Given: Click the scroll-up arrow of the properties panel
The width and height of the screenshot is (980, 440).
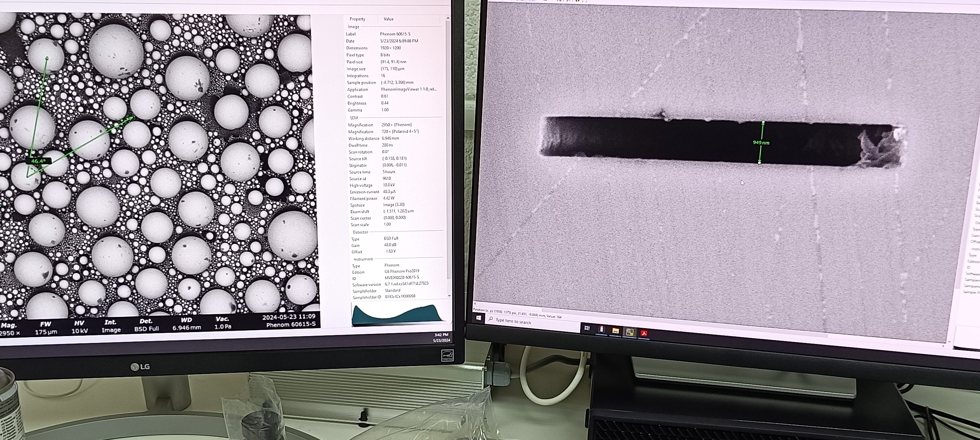Looking at the screenshot, I should point(448,18).
